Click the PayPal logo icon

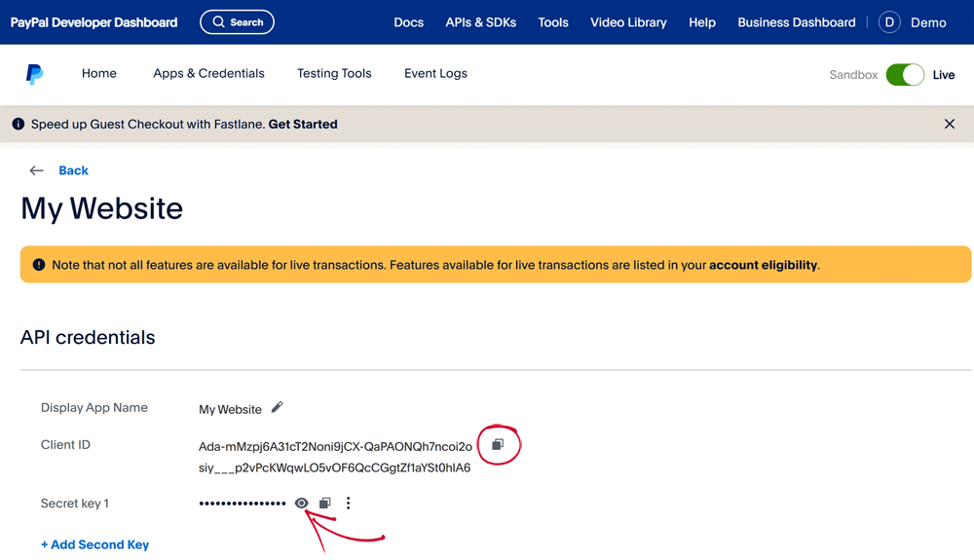tap(34, 74)
